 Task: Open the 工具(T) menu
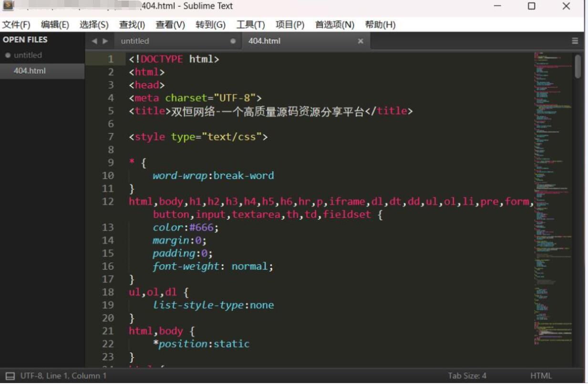(x=250, y=25)
